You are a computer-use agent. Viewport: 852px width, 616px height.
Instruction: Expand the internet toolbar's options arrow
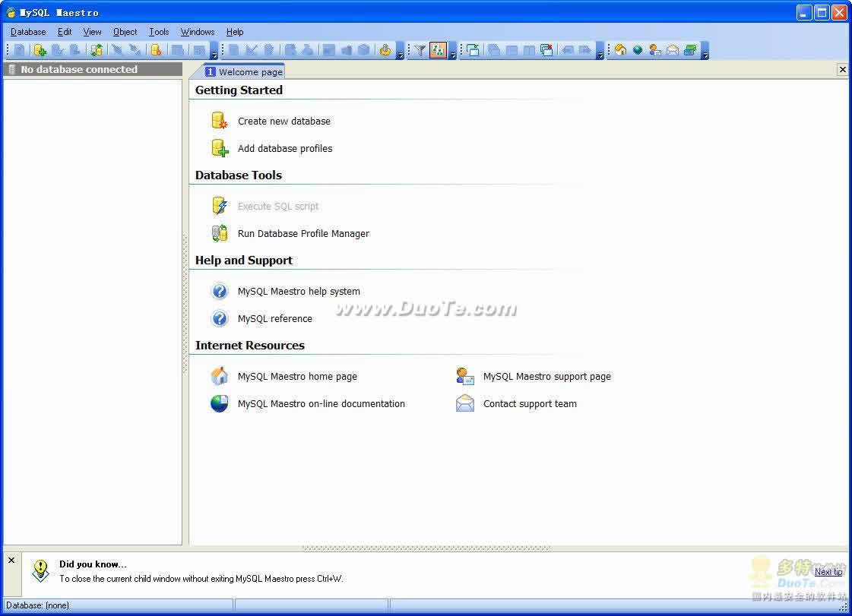pos(705,51)
